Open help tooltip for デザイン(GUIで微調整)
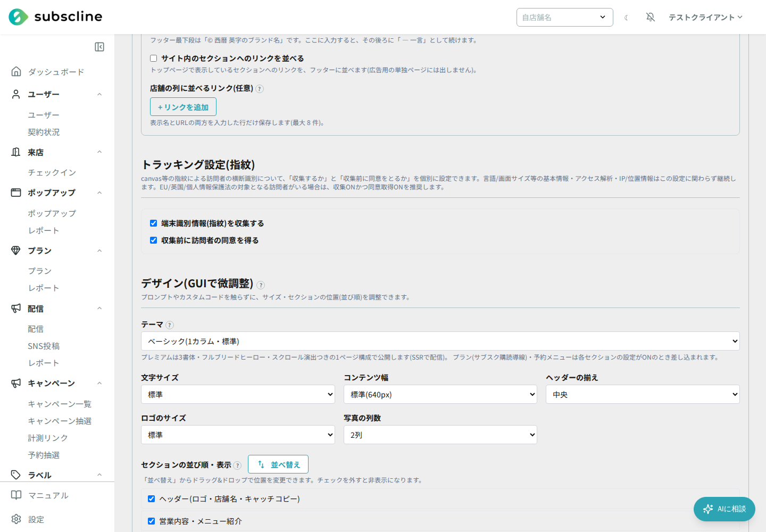This screenshot has height=532, width=766. tap(261, 285)
